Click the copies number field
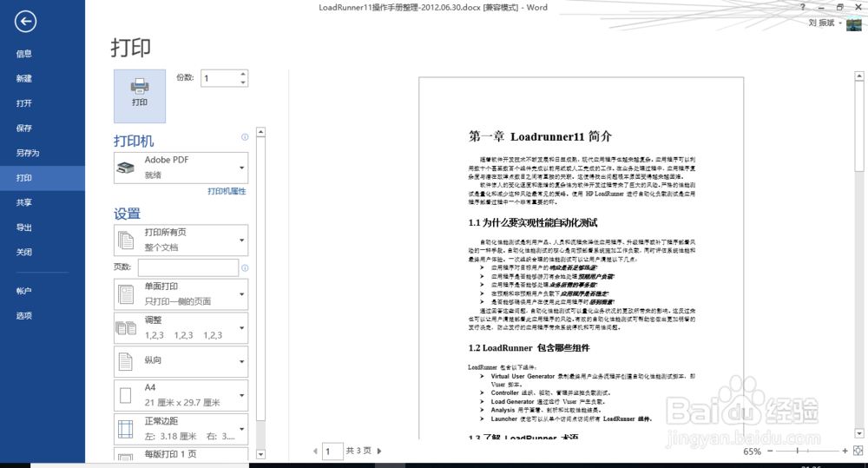The image size is (868, 468). 220,78
